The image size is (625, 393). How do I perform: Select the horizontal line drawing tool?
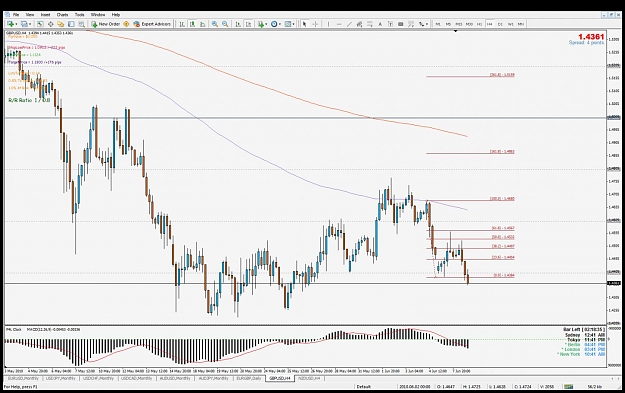[x=339, y=24]
